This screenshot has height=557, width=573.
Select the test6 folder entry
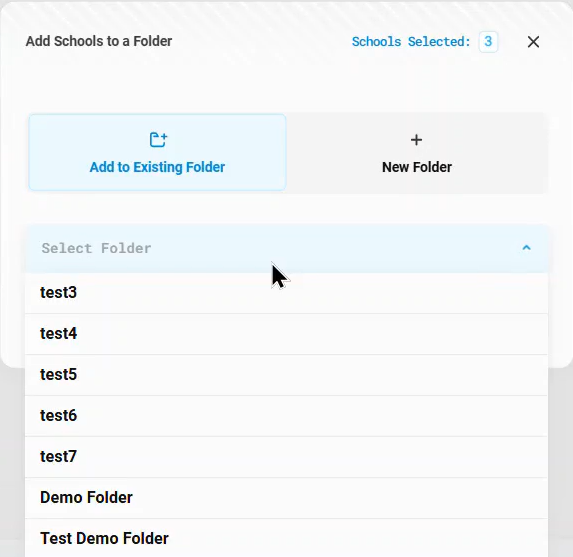(286, 416)
